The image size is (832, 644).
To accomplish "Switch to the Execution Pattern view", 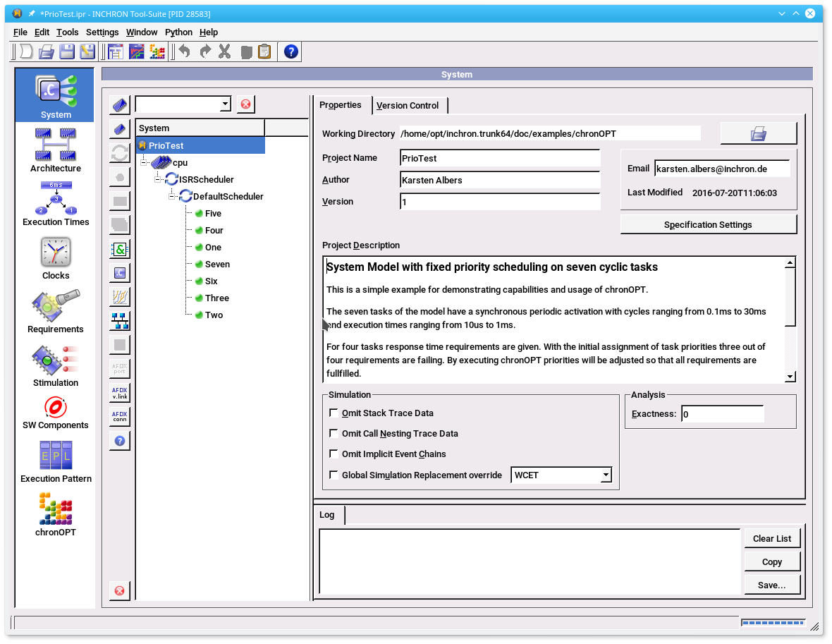I will click(x=55, y=461).
